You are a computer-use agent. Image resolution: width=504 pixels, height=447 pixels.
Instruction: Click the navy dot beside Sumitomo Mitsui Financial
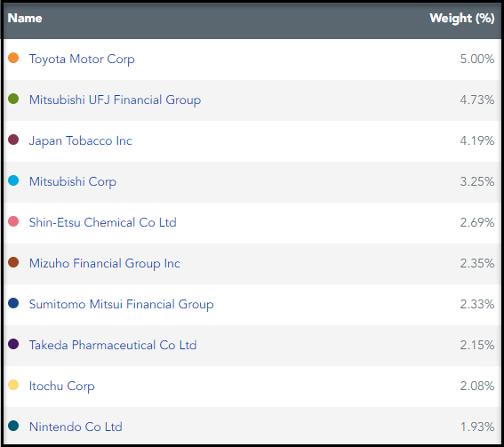[13, 303]
